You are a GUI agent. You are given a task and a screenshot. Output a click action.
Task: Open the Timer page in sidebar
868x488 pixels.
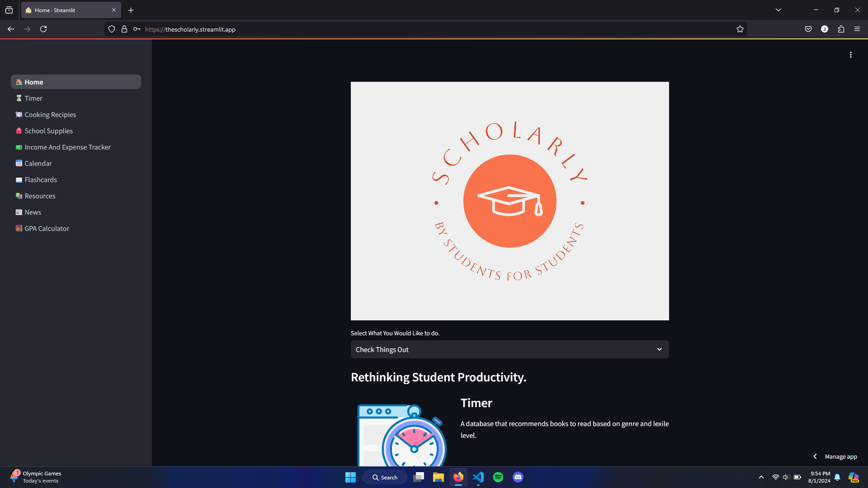coord(33,99)
